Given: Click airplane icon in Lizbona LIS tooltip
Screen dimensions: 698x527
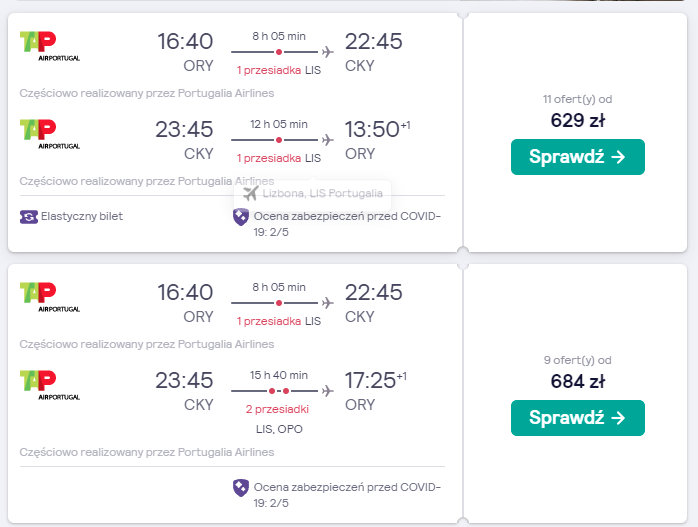Looking at the screenshot, I should [x=251, y=193].
